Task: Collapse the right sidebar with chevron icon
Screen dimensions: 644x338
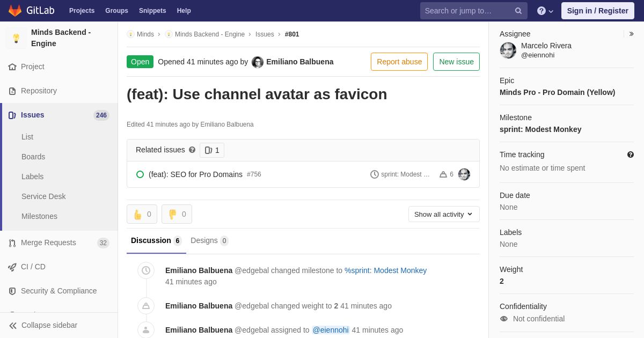Action: coord(631,34)
